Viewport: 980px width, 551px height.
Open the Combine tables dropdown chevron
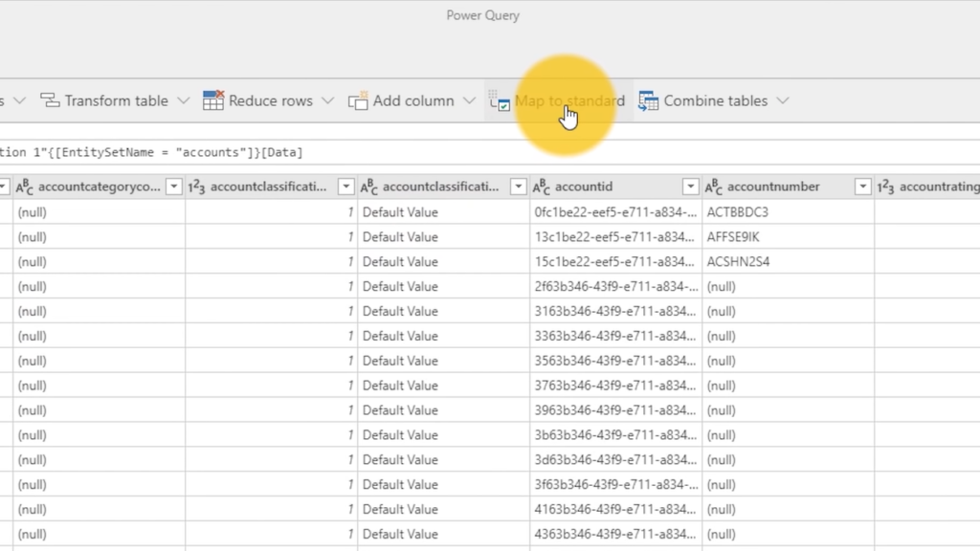[x=785, y=100]
